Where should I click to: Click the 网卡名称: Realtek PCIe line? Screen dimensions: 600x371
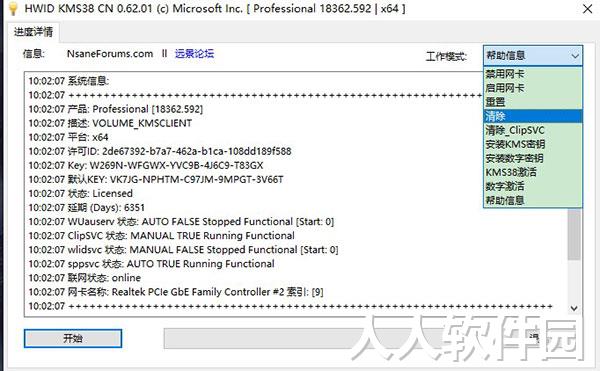coord(176,292)
